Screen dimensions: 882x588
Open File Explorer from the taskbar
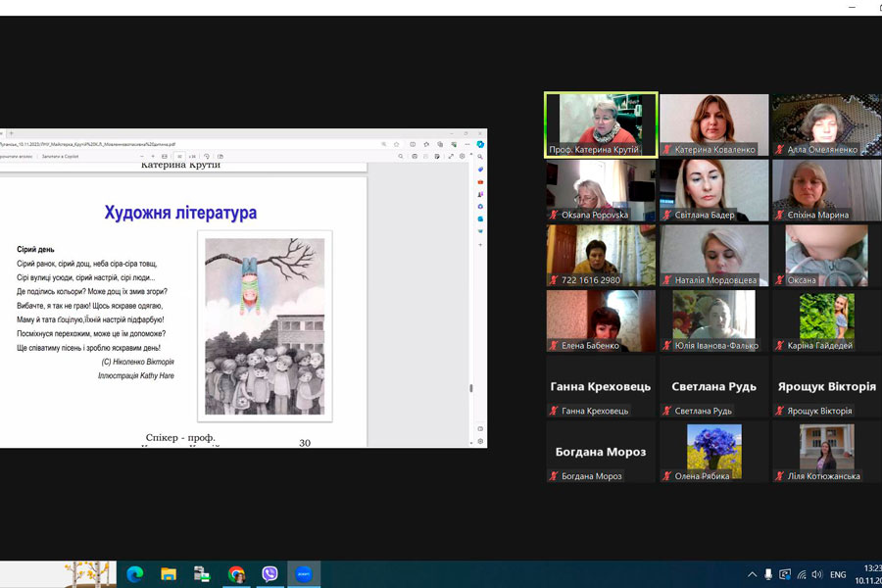[169, 574]
